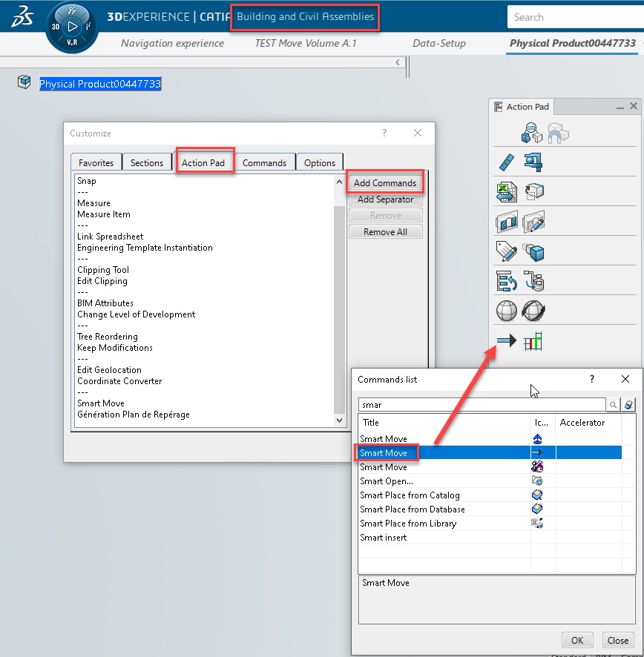
Task: Select Snap in the Customize list
Action: tap(87, 181)
